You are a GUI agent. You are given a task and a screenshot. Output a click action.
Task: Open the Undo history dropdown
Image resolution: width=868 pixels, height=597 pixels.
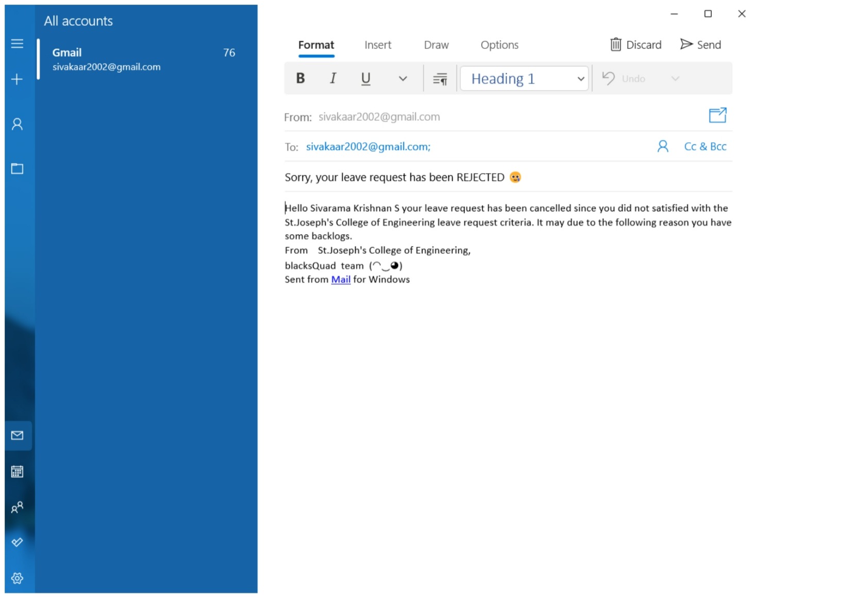pos(675,78)
